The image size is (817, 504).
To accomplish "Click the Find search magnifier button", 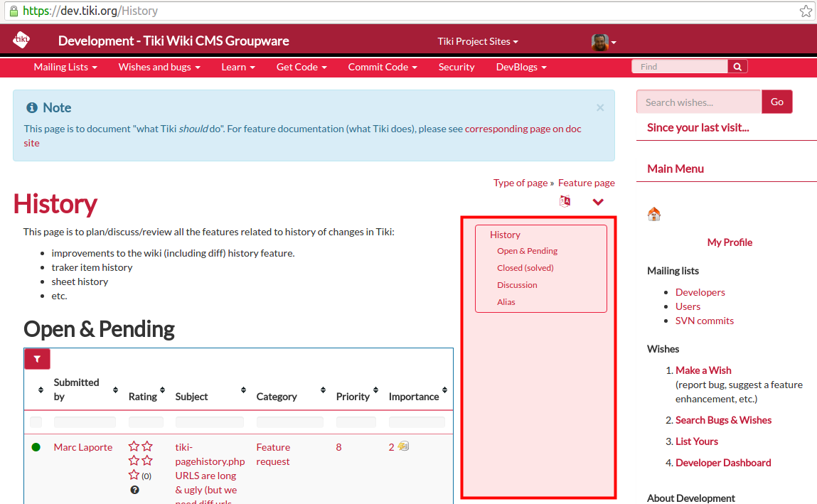I will tap(737, 67).
